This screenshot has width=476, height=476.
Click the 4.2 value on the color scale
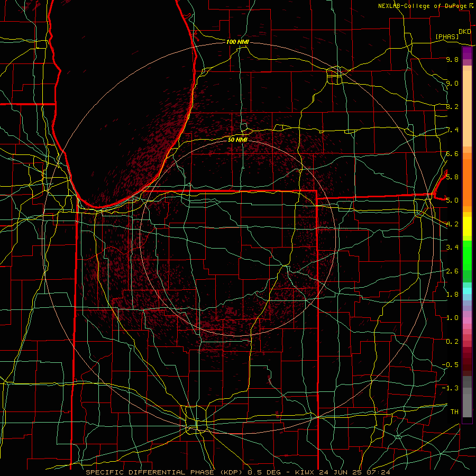click(452, 224)
